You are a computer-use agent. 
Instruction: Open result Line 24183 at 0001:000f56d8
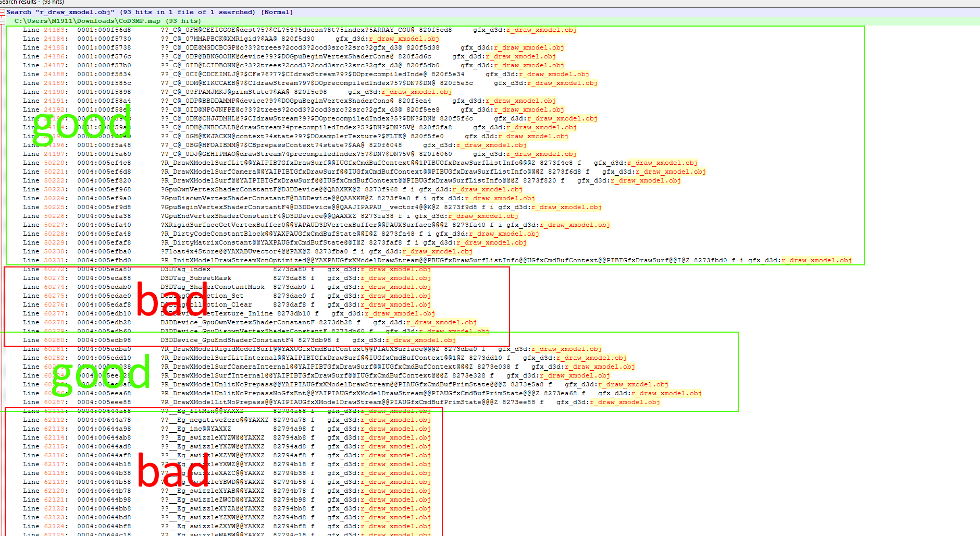(x=300, y=30)
